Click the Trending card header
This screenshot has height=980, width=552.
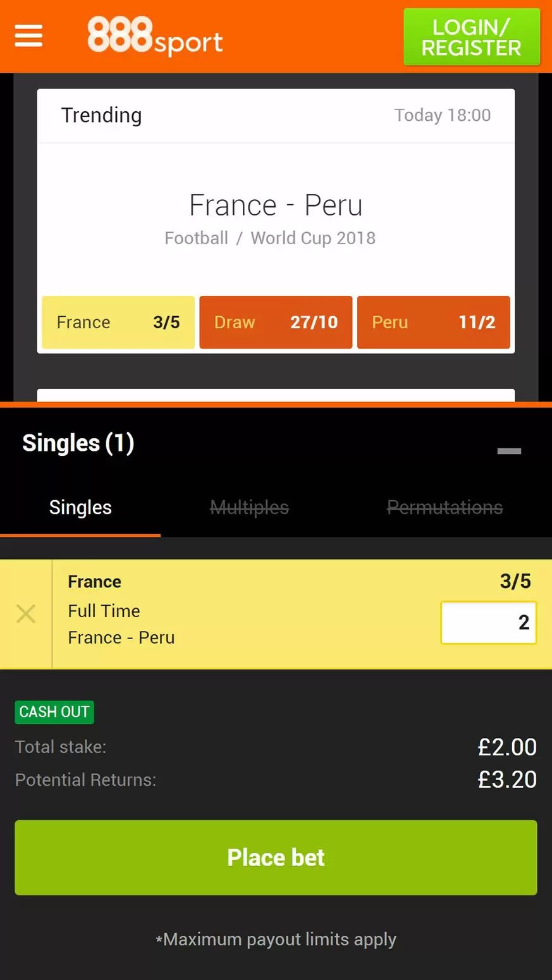tap(276, 116)
